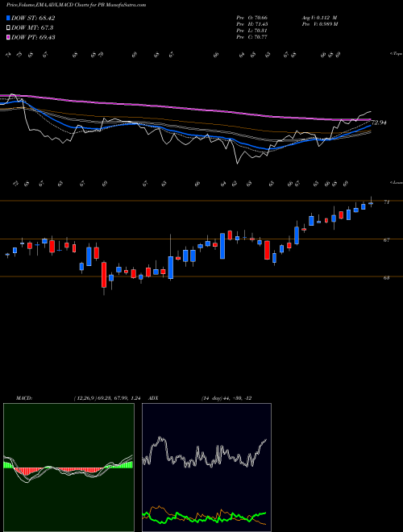Click the 'Pre L: 70.31' value
Screen dimensions: 403x532
[251, 30]
